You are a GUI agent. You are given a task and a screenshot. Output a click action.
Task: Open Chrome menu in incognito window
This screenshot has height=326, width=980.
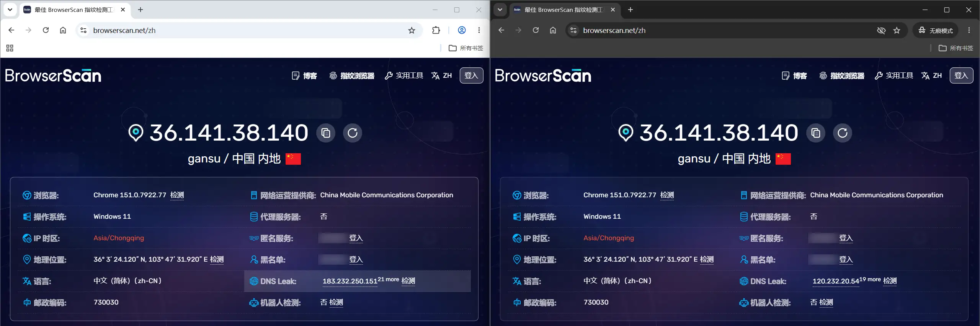click(x=969, y=30)
